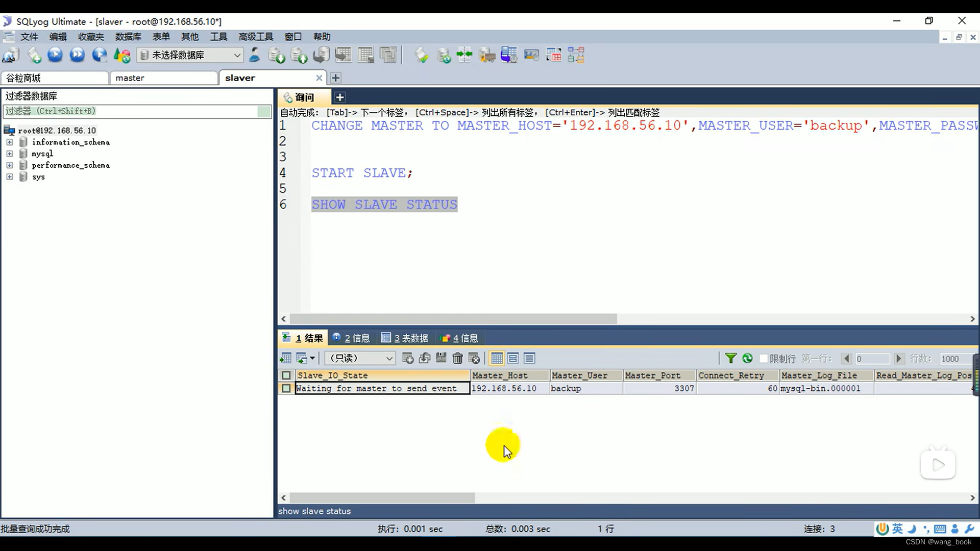The height and width of the screenshot is (551, 980).
Task: Click the database connection icon
Action: [10, 56]
